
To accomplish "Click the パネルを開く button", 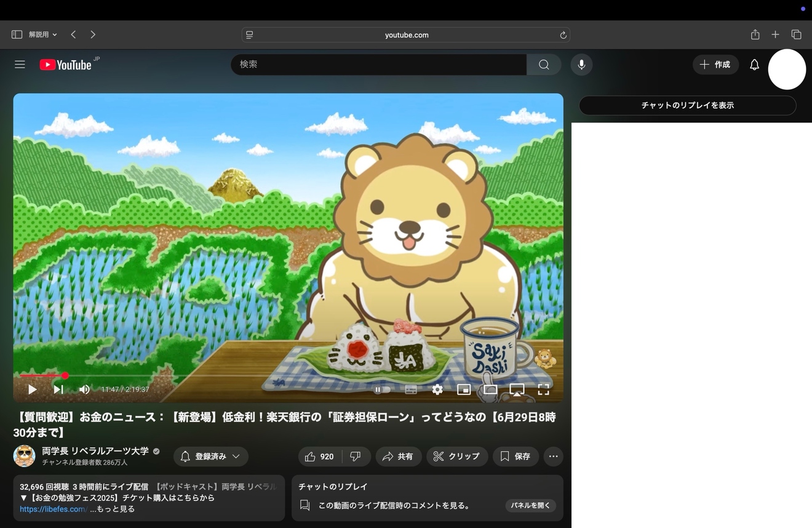I will [530, 505].
